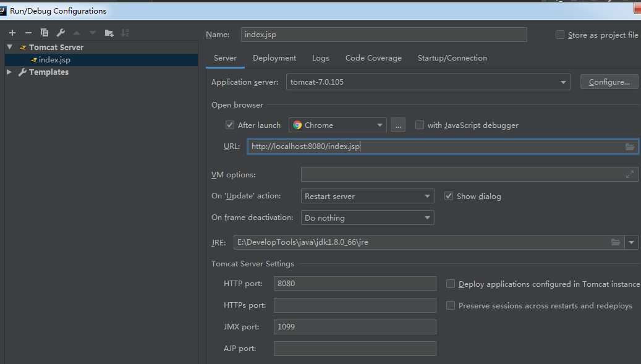Open the Application server dropdown
641x364 pixels.
coord(428,82)
